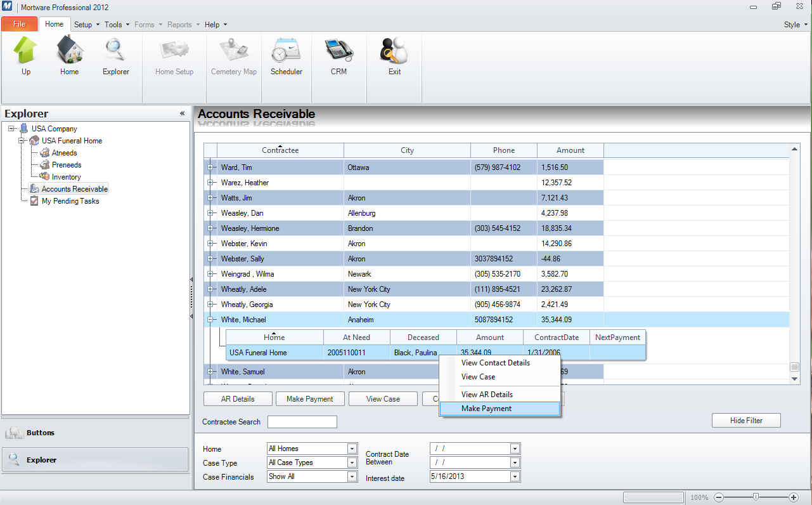812x505 pixels.
Task: Open the Case Type dropdown
Action: pos(352,462)
